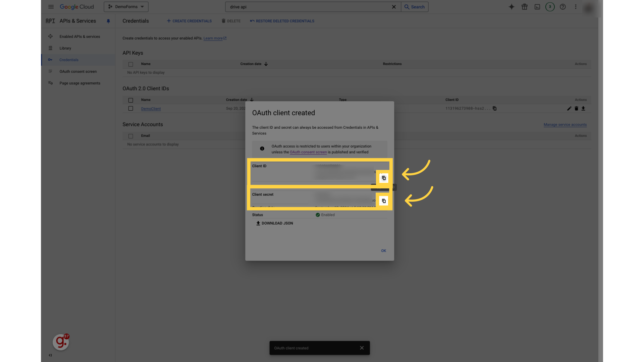Image resolution: width=644 pixels, height=362 pixels.
Task: Copy the client ID in DemoClient row
Action: tap(494, 109)
